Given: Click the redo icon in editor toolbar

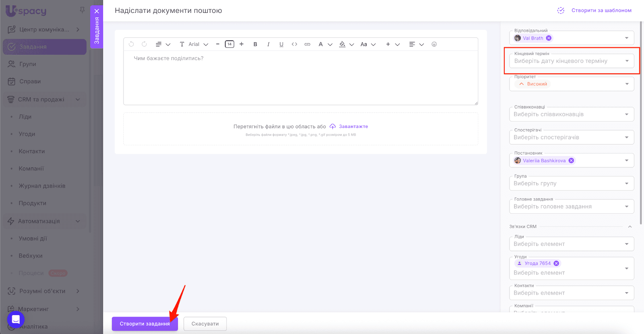Looking at the screenshot, I should 144,44.
